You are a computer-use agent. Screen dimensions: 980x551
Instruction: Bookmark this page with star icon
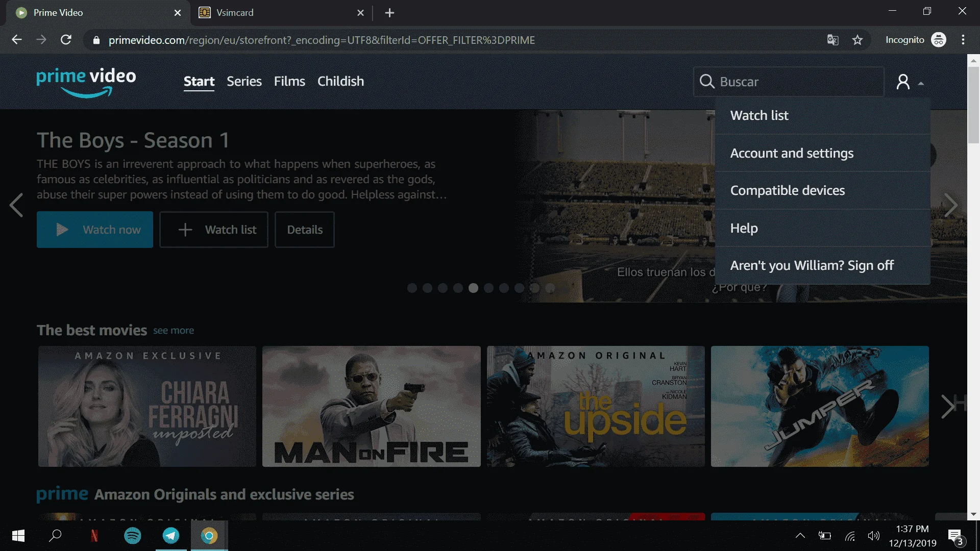click(857, 40)
